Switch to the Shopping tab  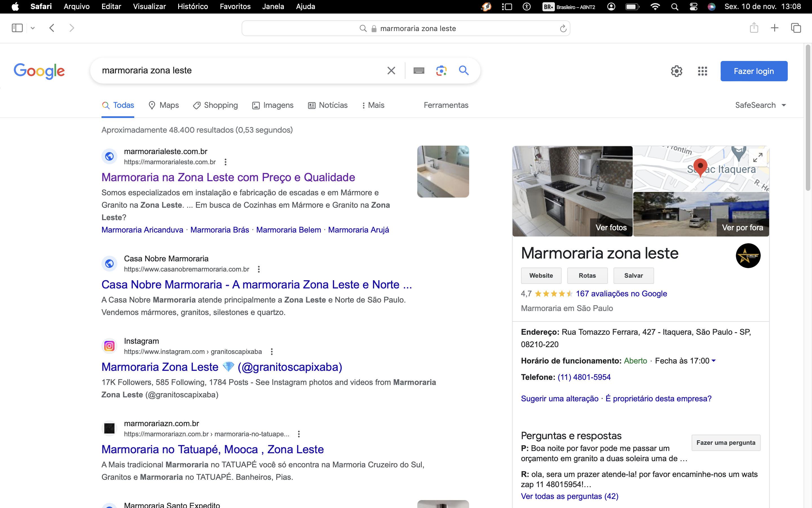click(215, 105)
